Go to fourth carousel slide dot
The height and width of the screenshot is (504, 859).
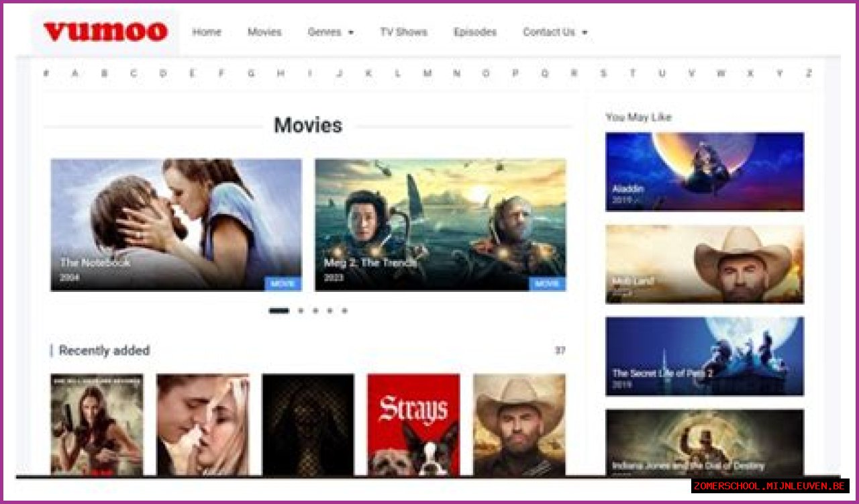coord(330,311)
